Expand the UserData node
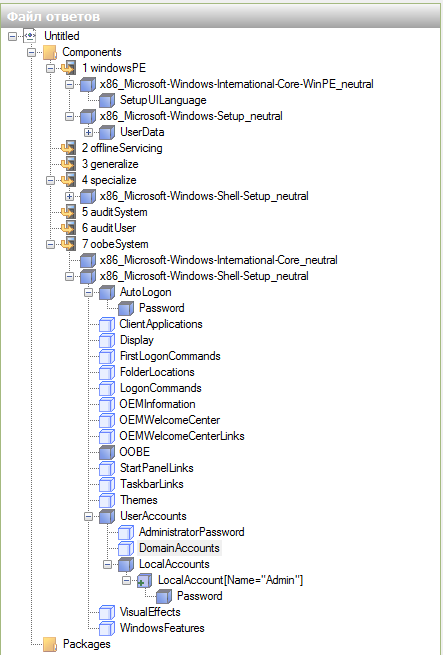The height and width of the screenshot is (655, 443). pos(89,132)
